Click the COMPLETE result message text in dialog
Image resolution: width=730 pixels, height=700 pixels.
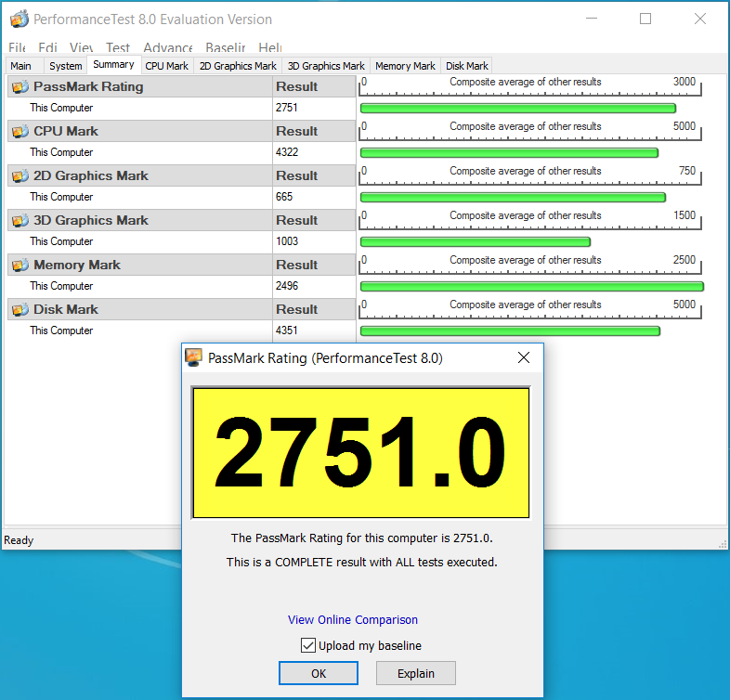[361, 563]
